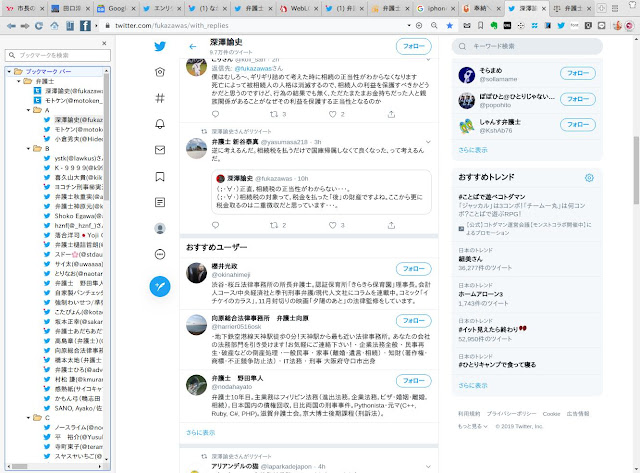
Task: Follow そらまめ in right sidebar
Action: tap(578, 73)
